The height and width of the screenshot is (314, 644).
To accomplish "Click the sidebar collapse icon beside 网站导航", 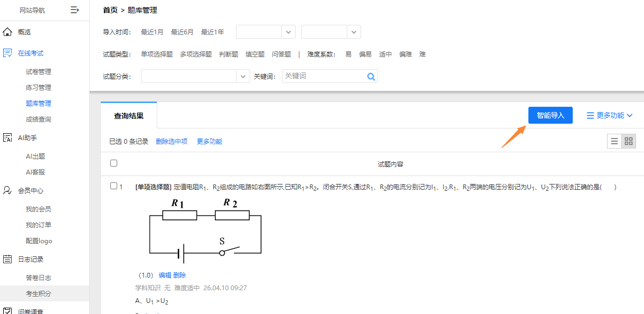I will point(74,10).
